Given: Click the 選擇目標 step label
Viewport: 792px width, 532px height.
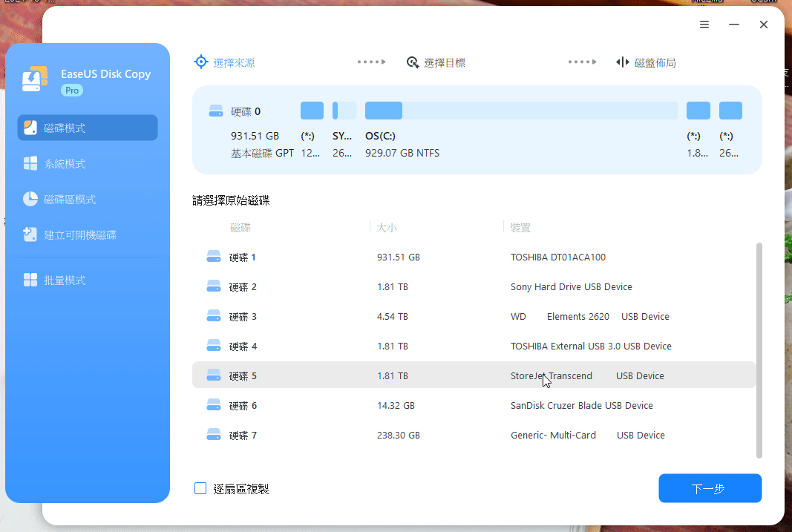Looking at the screenshot, I should [445, 62].
